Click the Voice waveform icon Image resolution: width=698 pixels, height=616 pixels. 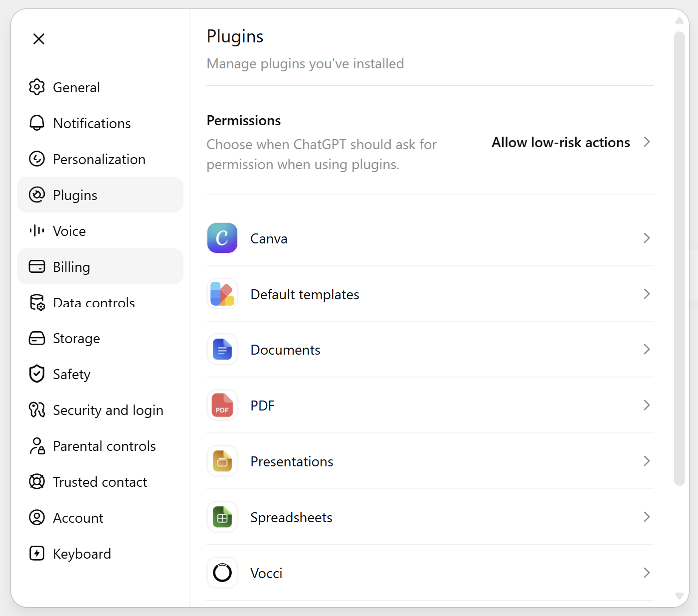coord(37,231)
